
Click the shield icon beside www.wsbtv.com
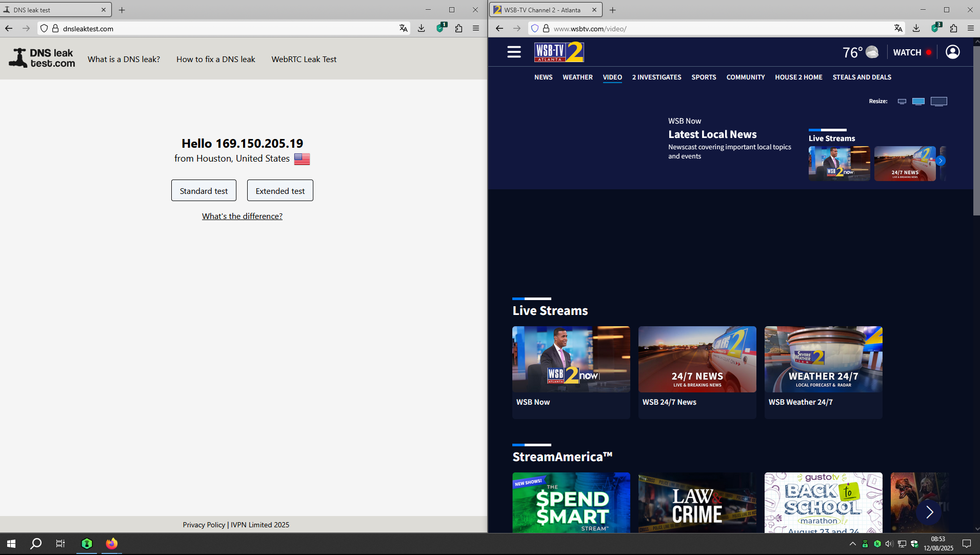tap(535, 29)
